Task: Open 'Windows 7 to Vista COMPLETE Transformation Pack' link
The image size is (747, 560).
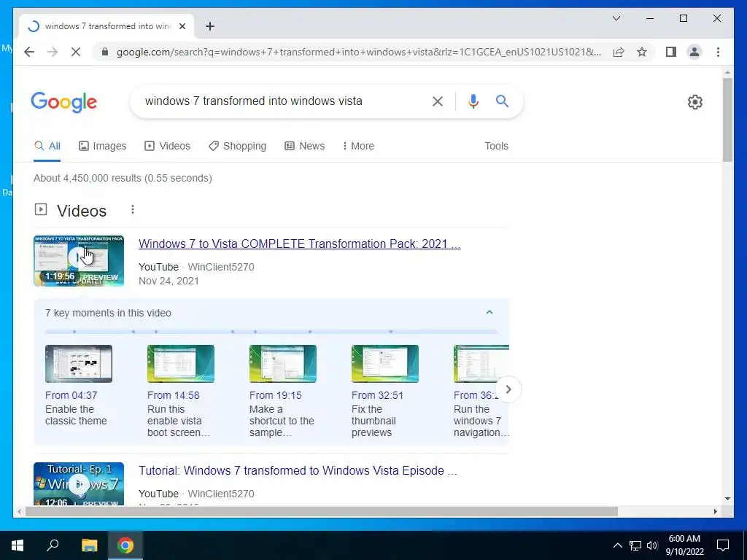Action: click(300, 244)
